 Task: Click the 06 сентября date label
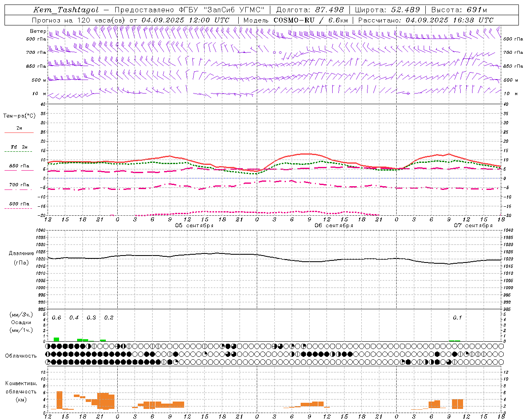(x=333, y=226)
